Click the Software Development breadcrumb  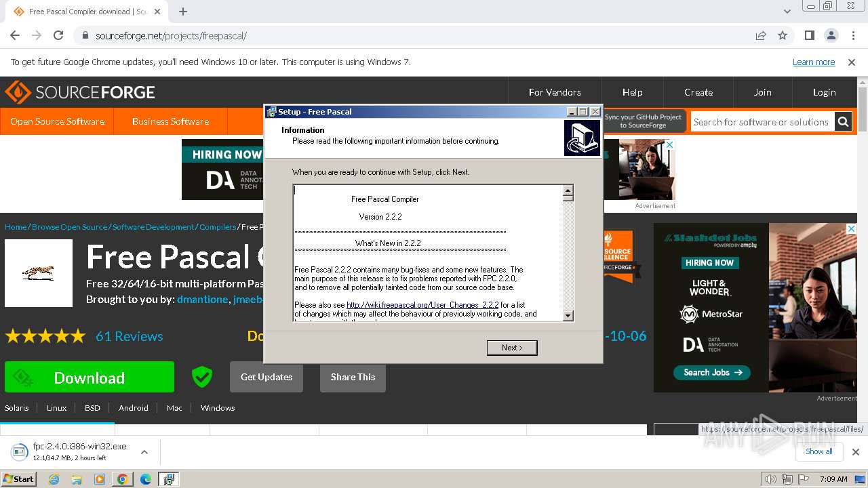pos(153,227)
